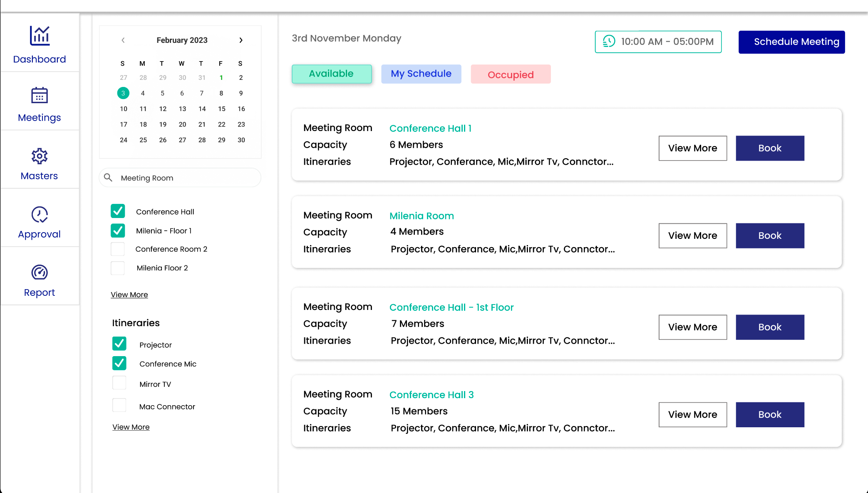Expand meeting rooms list via View More
The image size is (868, 493).
coord(129,295)
